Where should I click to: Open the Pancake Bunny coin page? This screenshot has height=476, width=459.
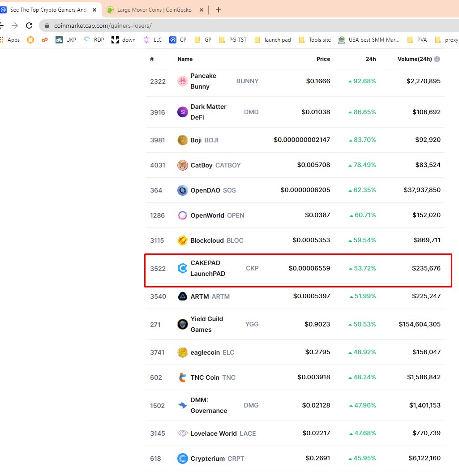203,81
